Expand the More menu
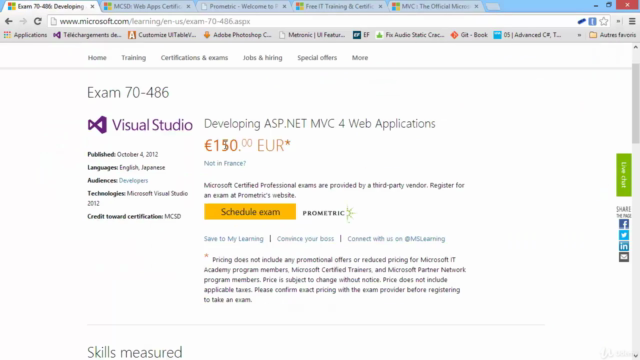Screen dimensions: 640x360 coord(360,58)
